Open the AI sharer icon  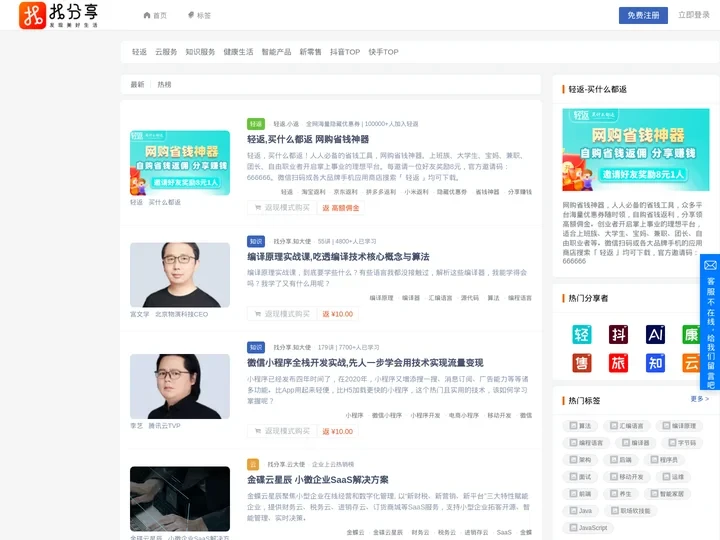(x=655, y=334)
